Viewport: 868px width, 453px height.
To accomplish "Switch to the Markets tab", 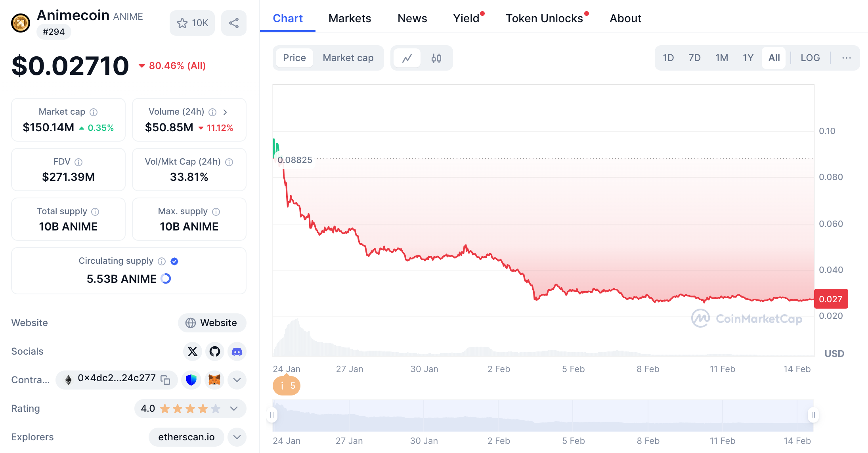I will coord(350,18).
